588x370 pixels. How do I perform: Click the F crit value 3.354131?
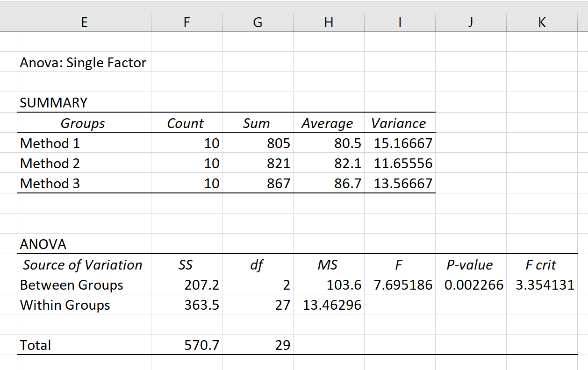[542, 285]
